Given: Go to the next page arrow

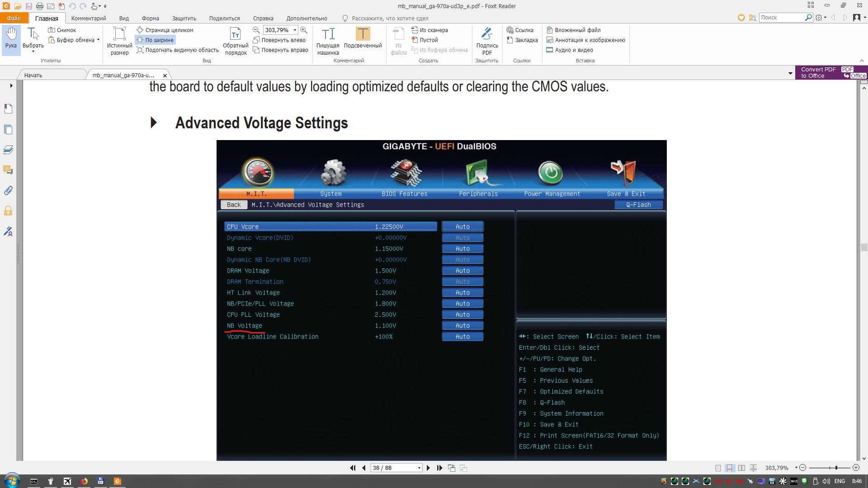Looking at the screenshot, I should click(x=428, y=468).
